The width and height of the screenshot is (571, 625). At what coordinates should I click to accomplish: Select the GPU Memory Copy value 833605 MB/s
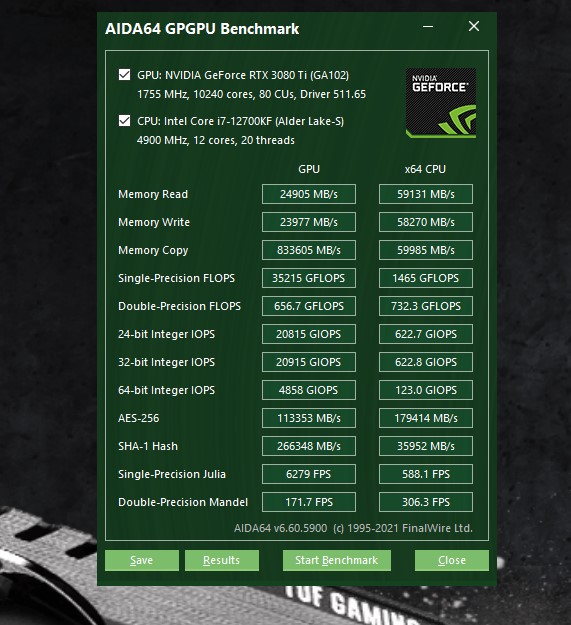click(x=309, y=250)
